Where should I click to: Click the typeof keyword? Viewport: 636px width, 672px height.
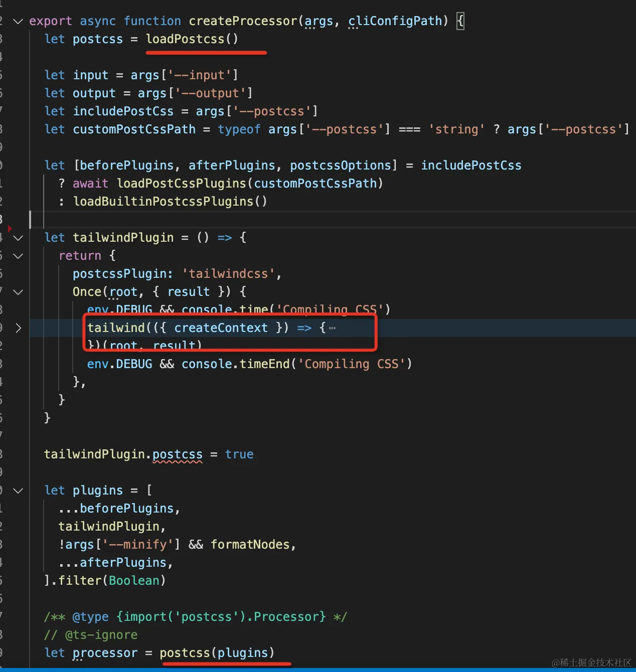[239, 129]
